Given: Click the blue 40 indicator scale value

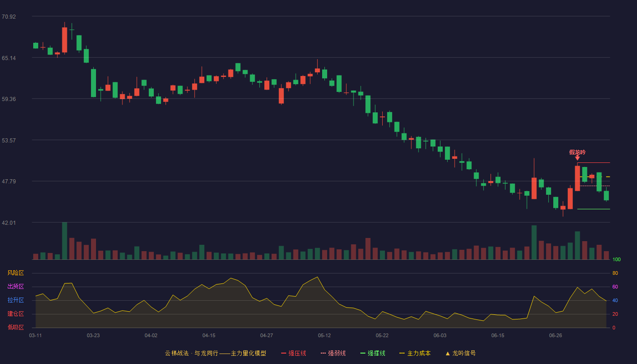Looking at the screenshot, I should (615, 300).
